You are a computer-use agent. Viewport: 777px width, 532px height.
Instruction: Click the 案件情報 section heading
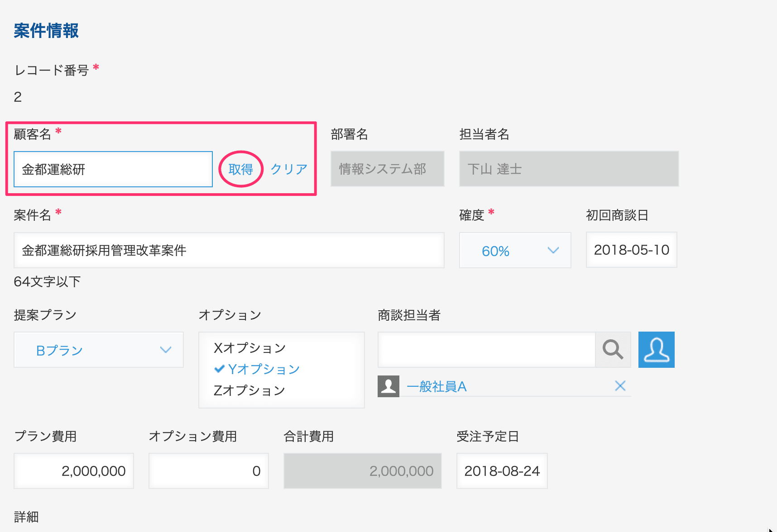(46, 31)
